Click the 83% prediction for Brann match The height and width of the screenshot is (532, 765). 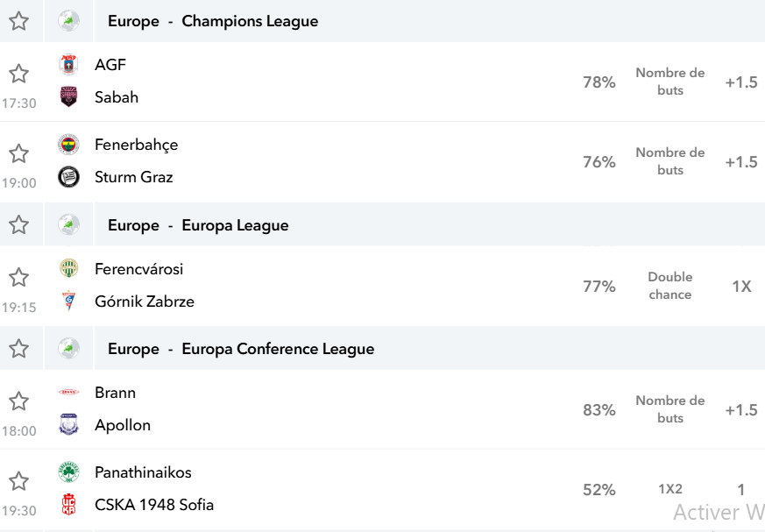(x=599, y=410)
